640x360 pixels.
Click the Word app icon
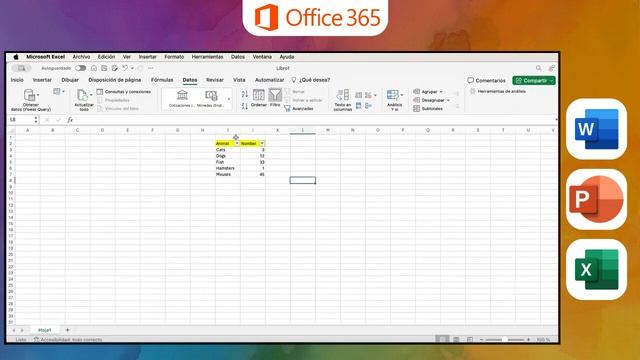point(596,129)
